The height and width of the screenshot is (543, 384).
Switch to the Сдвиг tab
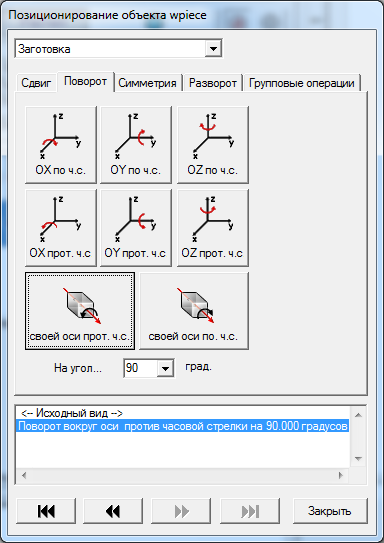coord(36,83)
